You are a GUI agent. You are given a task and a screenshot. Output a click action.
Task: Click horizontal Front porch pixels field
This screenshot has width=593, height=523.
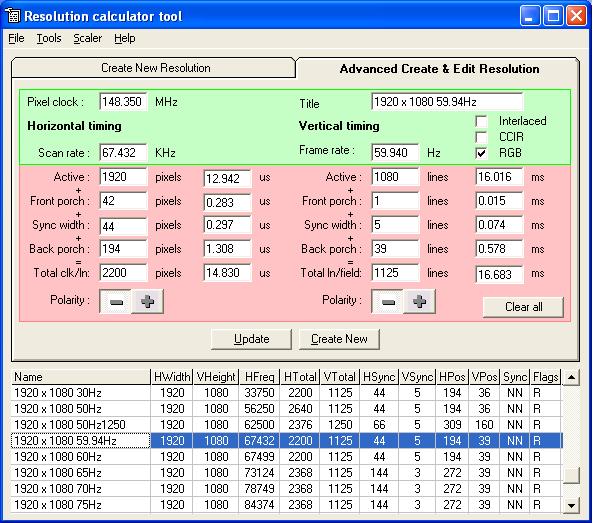tap(123, 201)
